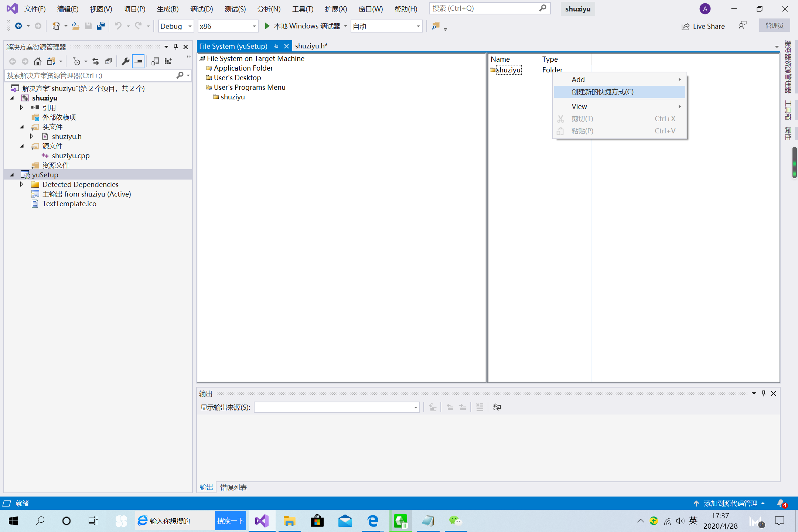Toggle auto-hide pin on Output panel
This screenshot has width=798, height=532.
(x=764, y=393)
